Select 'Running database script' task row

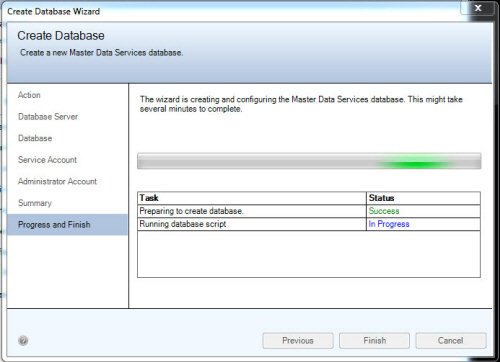click(309, 224)
